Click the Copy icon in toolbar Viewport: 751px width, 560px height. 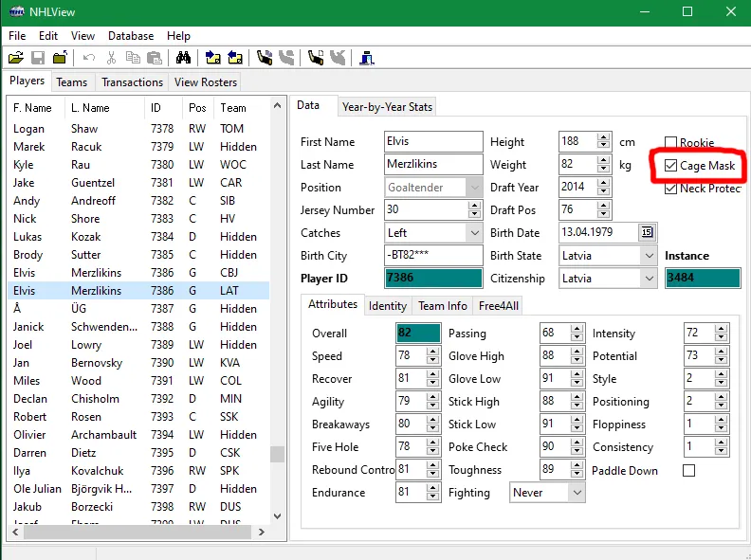pos(133,58)
